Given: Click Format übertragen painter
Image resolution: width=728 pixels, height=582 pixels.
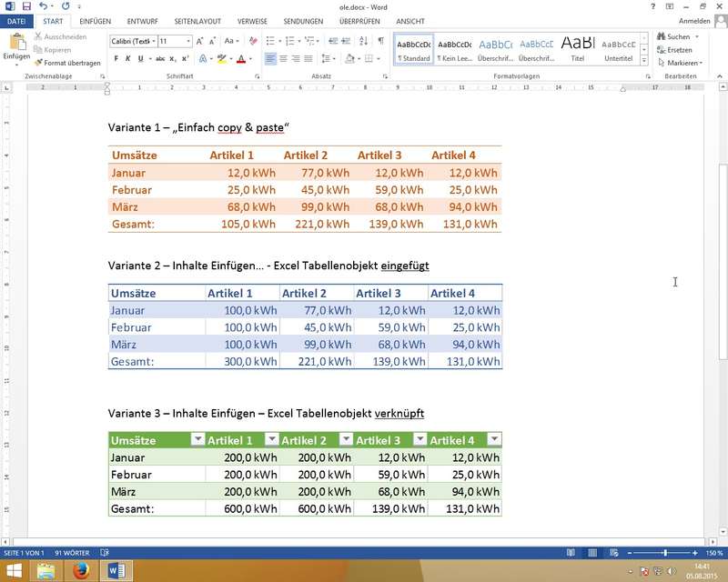Looking at the screenshot, I should [67, 63].
